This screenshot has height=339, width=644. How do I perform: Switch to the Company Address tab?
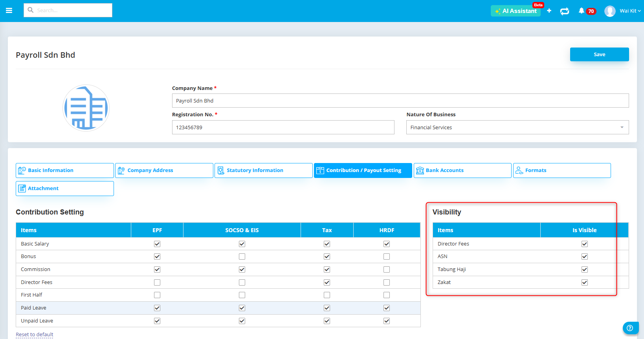point(164,170)
